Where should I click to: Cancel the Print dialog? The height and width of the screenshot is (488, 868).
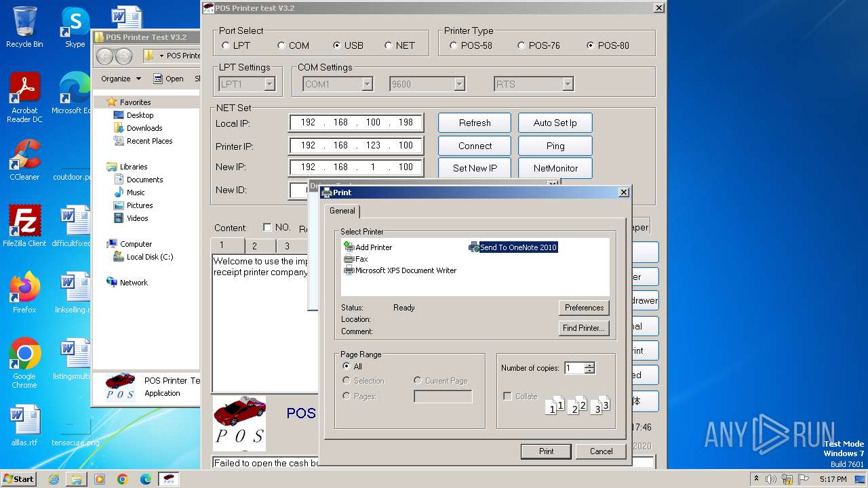pos(601,451)
